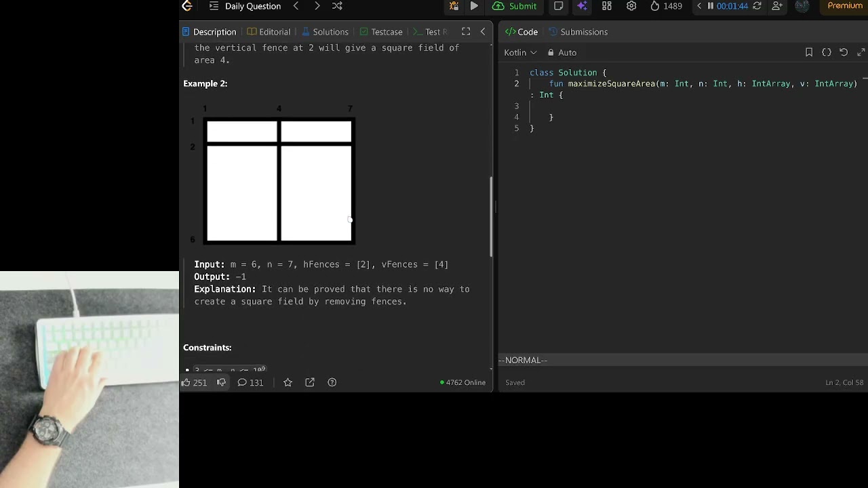This screenshot has height=488, width=868.
Task: Maximize the description panel fullscreen icon
Action: click(x=466, y=32)
